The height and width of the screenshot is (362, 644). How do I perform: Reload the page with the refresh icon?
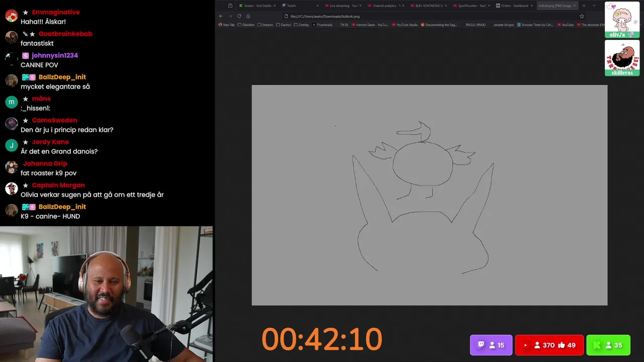point(239,16)
